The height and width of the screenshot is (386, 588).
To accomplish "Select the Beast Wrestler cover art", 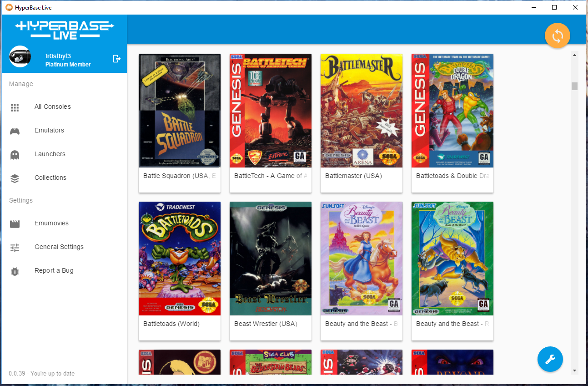I will click(271, 259).
